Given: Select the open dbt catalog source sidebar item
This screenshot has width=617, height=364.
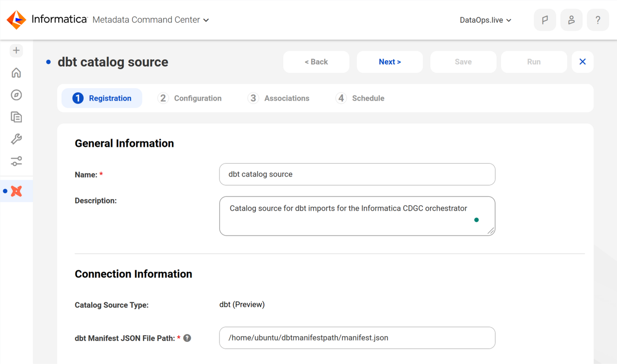Looking at the screenshot, I should click(x=16, y=191).
